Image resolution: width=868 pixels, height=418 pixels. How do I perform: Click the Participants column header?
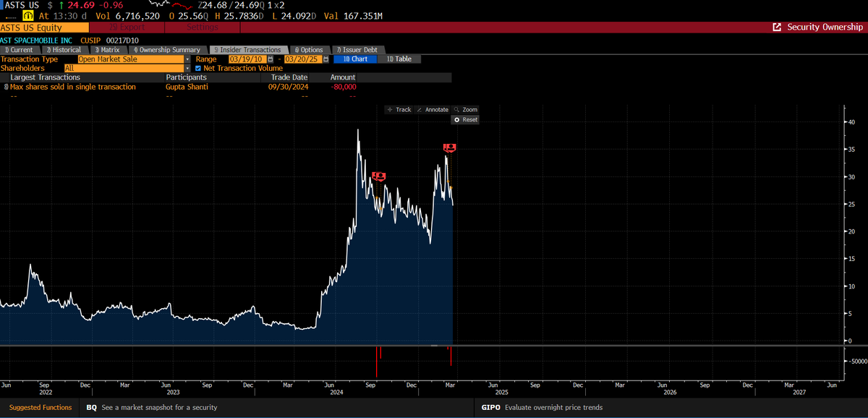point(186,77)
